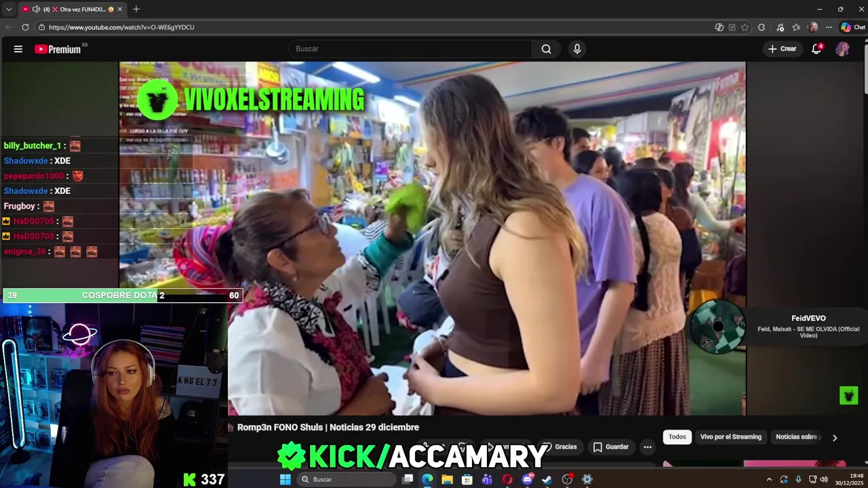Select the Todos chip
This screenshot has width=868, height=488.
[x=677, y=437]
